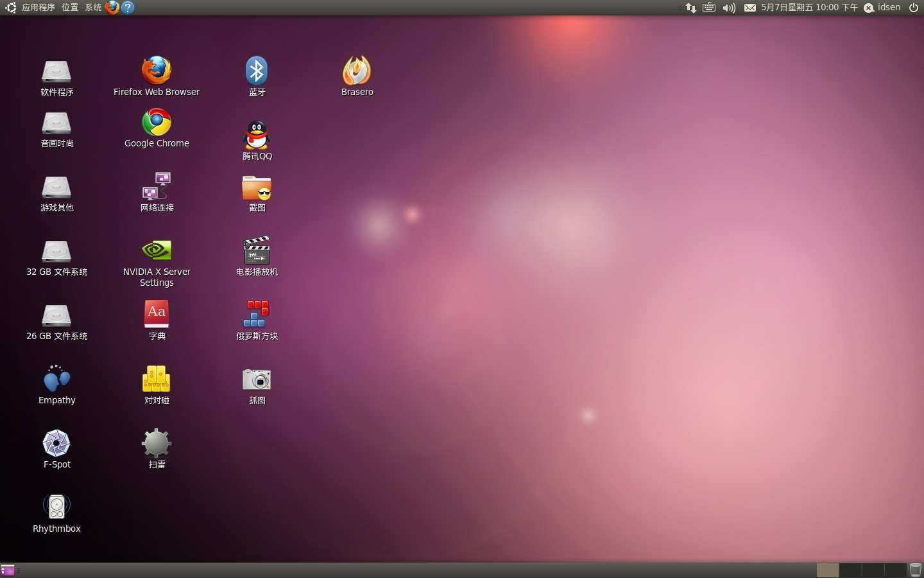The height and width of the screenshot is (578, 924).
Task: Open the F-Spot photo manager
Action: (x=56, y=443)
